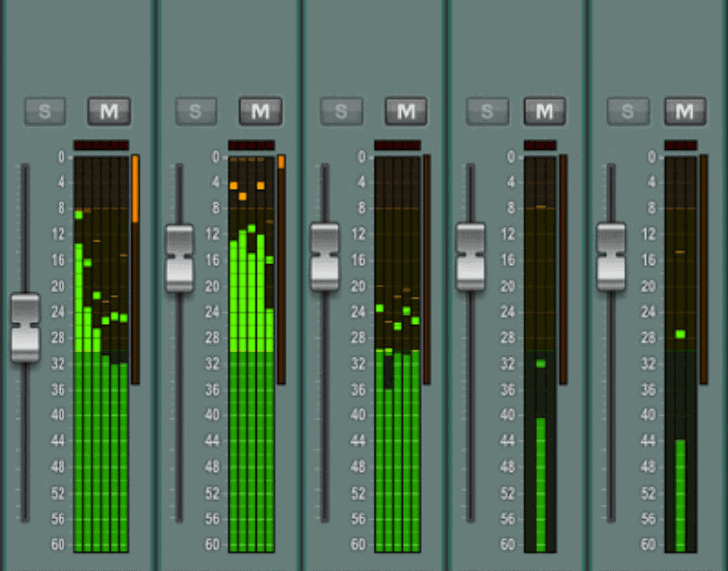Click fifth strip's gain reduction meter

(704, 270)
